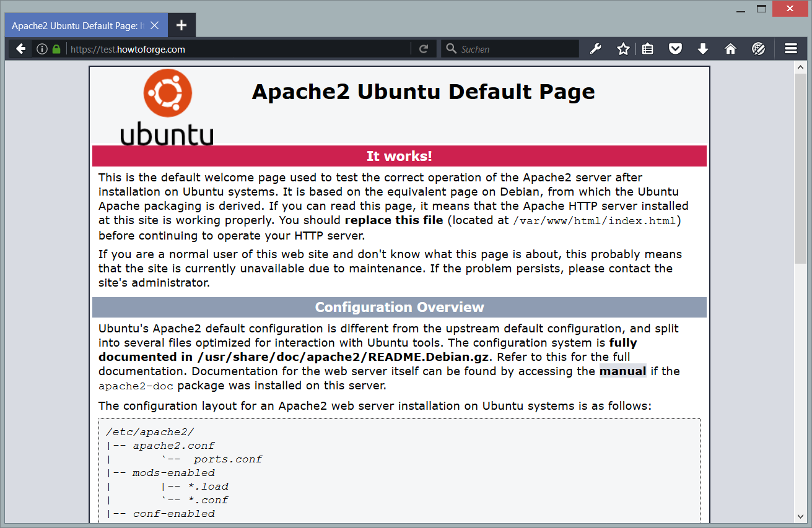This screenshot has height=528, width=812.
Task: Click '/usr/share/doc/apache2/README.Debian.gz' bold text
Action: click(x=344, y=357)
